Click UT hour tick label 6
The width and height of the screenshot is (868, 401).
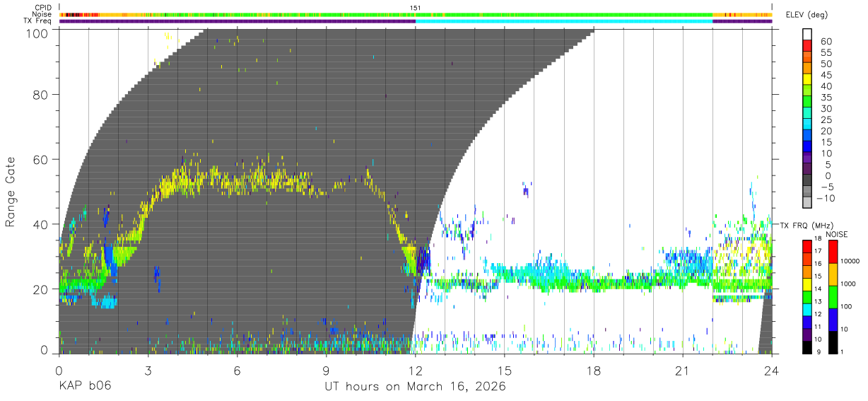point(237,371)
